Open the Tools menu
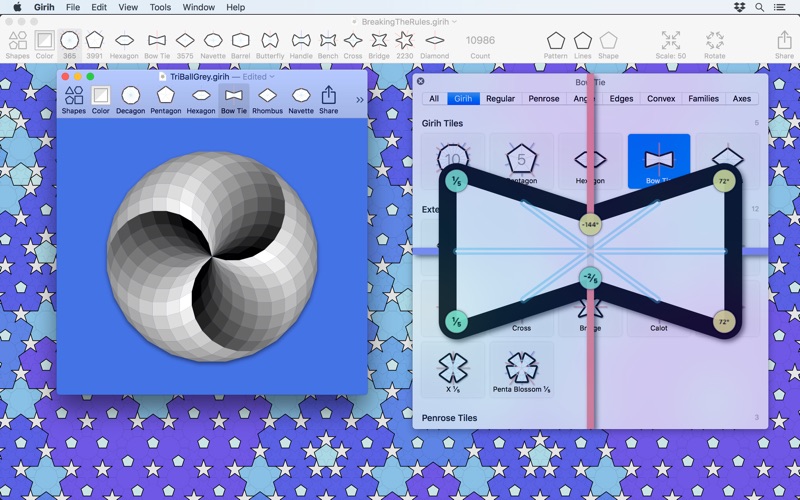Viewport: 800px width, 500px height. (160, 7)
